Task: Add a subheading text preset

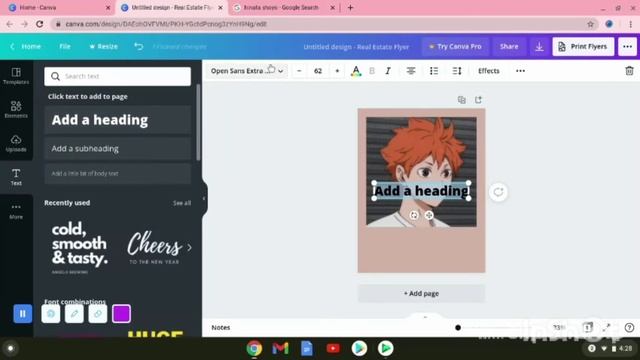Action: click(x=118, y=149)
